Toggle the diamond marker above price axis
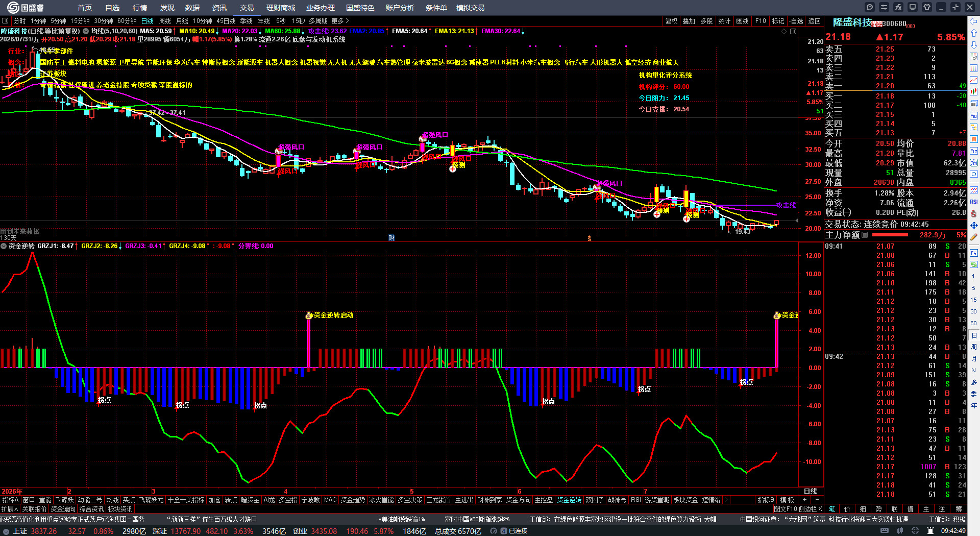 [784, 32]
